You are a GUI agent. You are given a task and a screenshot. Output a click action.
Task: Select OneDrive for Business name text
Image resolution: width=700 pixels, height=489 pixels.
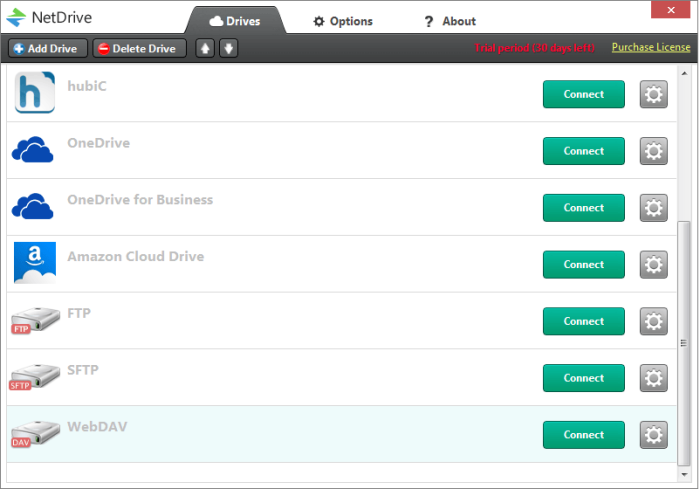[x=140, y=200]
